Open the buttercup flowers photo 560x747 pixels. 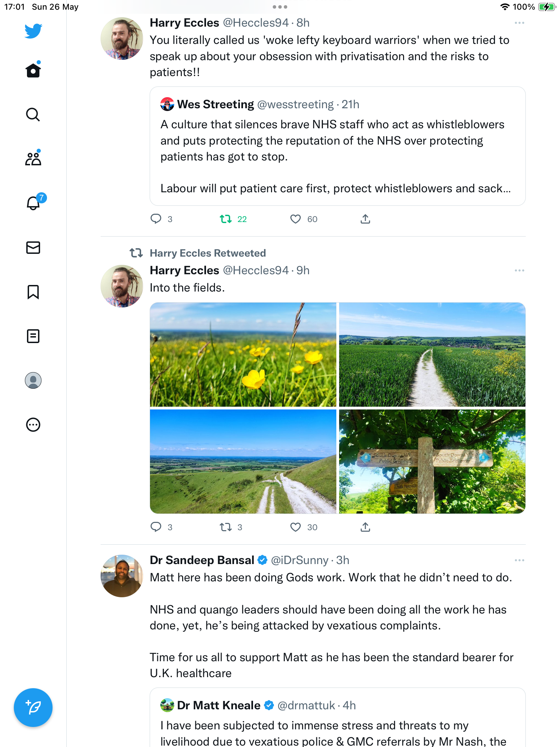pos(243,354)
